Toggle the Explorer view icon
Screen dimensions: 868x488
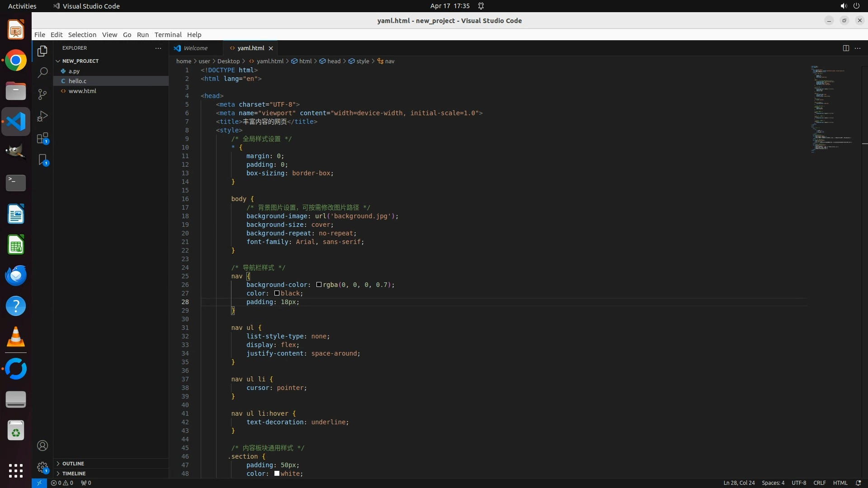tap(42, 51)
